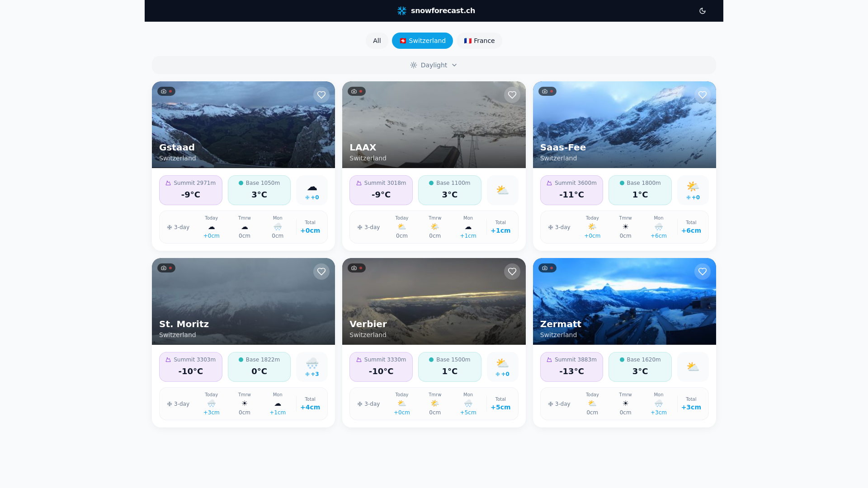Click the sun icon beside Daylight
The image size is (868, 488).
click(x=414, y=65)
